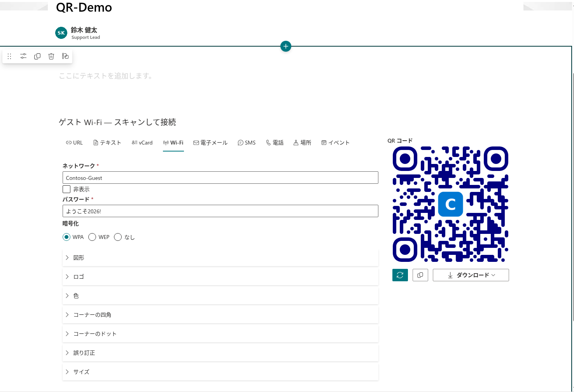Duplicate the web part from toolbar
This screenshot has width=574, height=392.
[x=37, y=56]
